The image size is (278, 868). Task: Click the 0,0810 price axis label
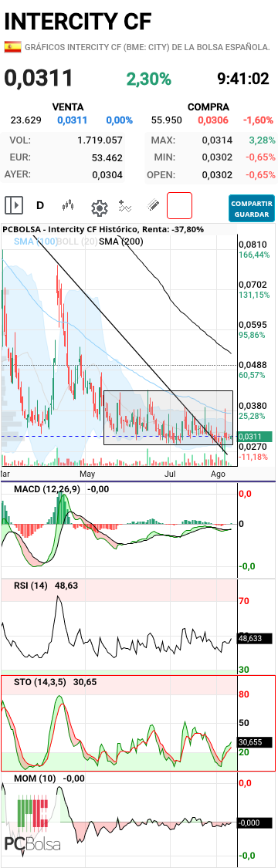tap(253, 244)
